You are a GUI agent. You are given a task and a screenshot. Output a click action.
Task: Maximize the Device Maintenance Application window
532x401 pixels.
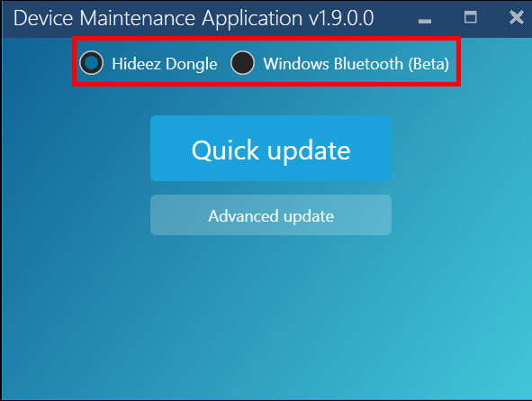470,17
